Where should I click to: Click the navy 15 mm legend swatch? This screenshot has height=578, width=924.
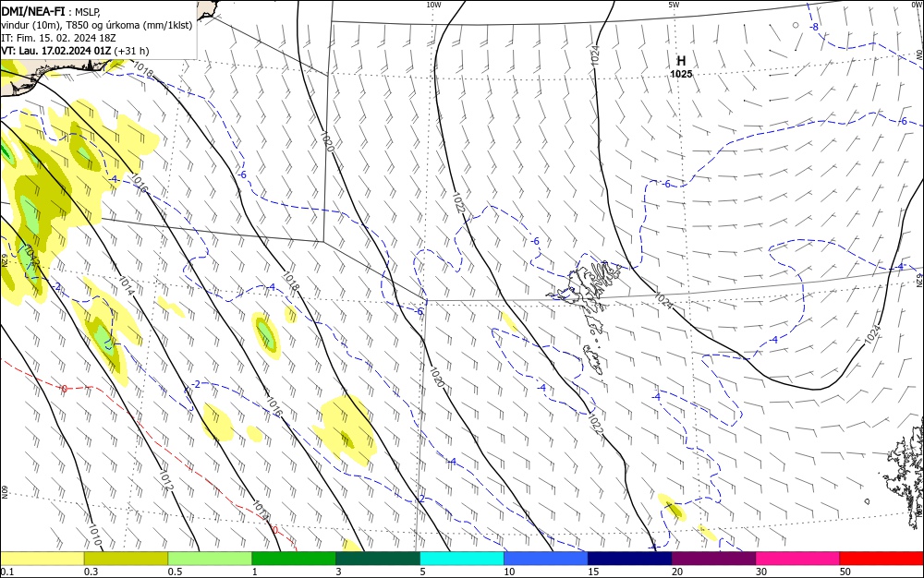pyautogui.click(x=630, y=559)
